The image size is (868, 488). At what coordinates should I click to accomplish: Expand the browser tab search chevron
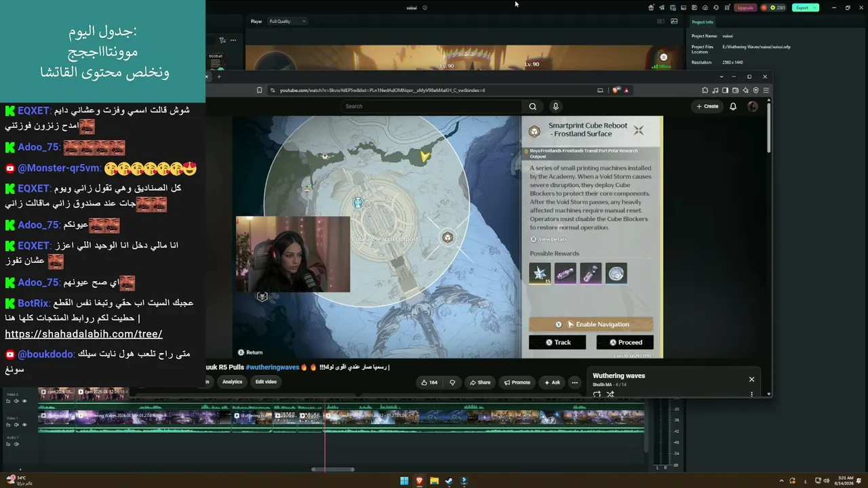[722, 77]
